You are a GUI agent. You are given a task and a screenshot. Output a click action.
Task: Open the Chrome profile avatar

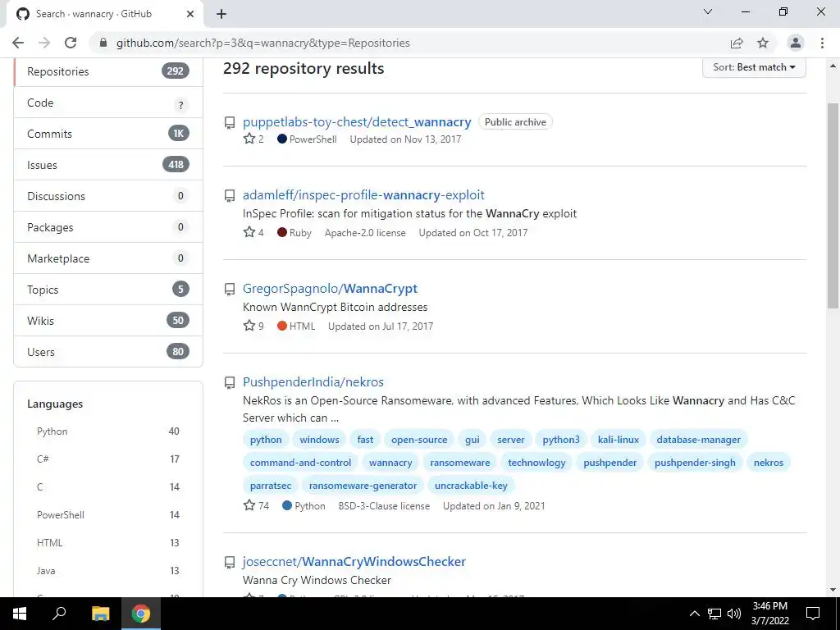pos(796,43)
